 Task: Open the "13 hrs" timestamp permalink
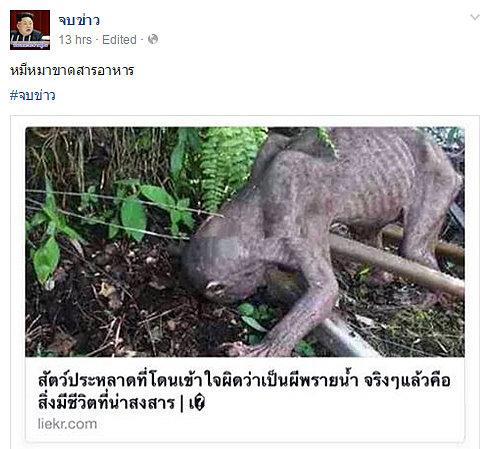point(75,40)
